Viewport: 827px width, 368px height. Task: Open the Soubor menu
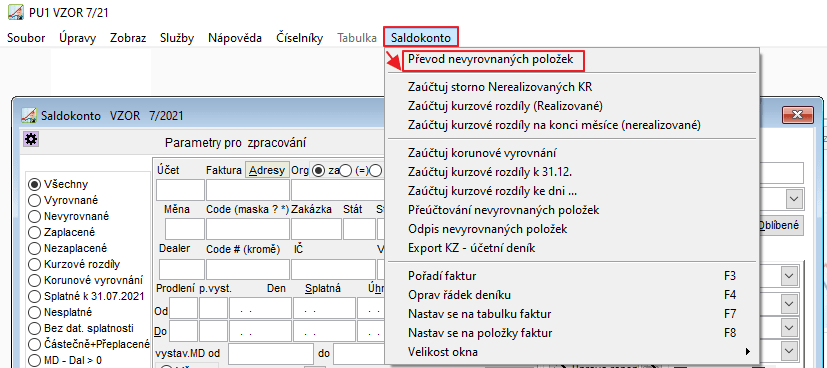(26, 38)
